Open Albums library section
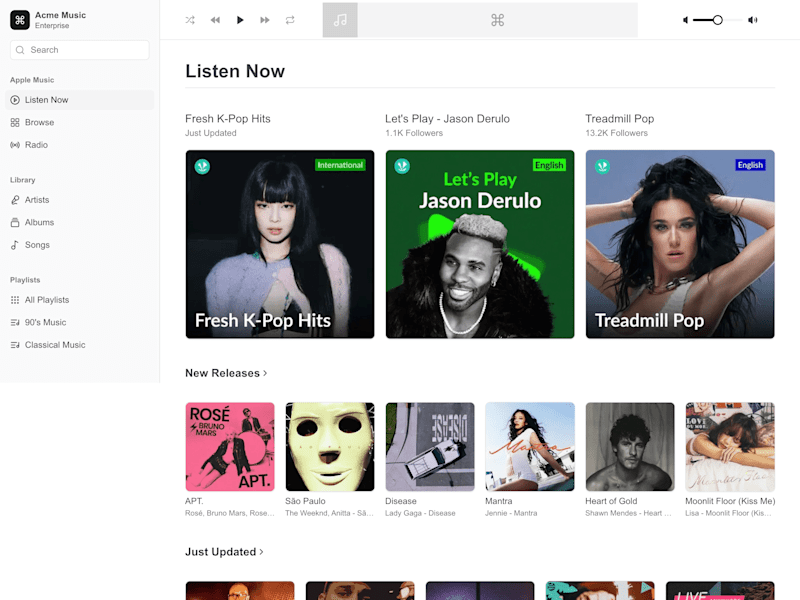800x600 pixels. pos(80,222)
